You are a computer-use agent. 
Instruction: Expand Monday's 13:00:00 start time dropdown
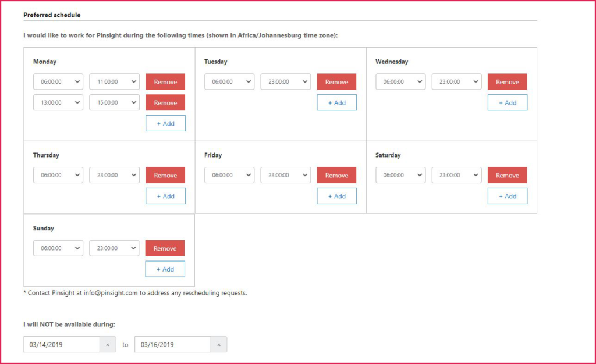[x=58, y=102]
